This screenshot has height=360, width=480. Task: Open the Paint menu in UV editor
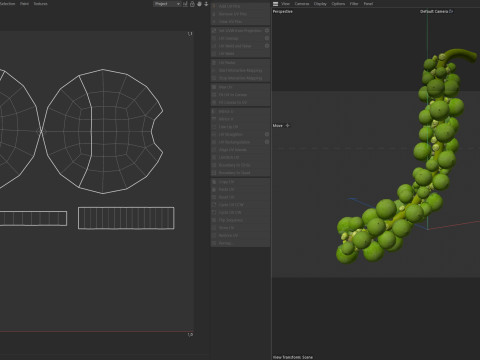tap(24, 4)
